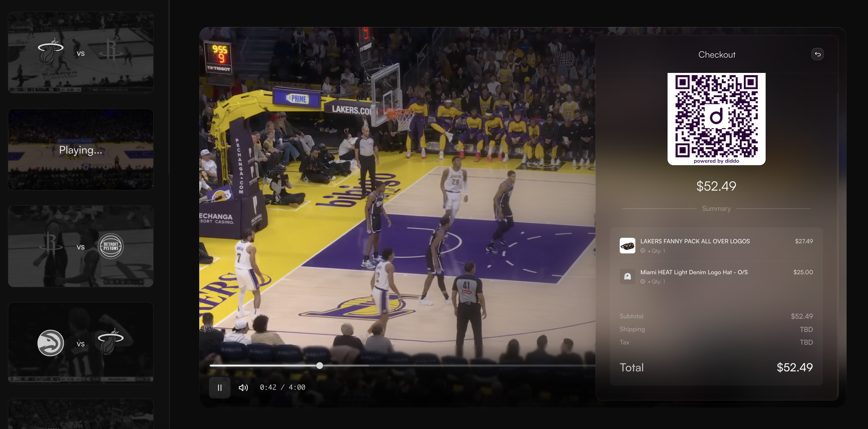
Task: Click the video progress slider handle
Action: click(x=319, y=366)
